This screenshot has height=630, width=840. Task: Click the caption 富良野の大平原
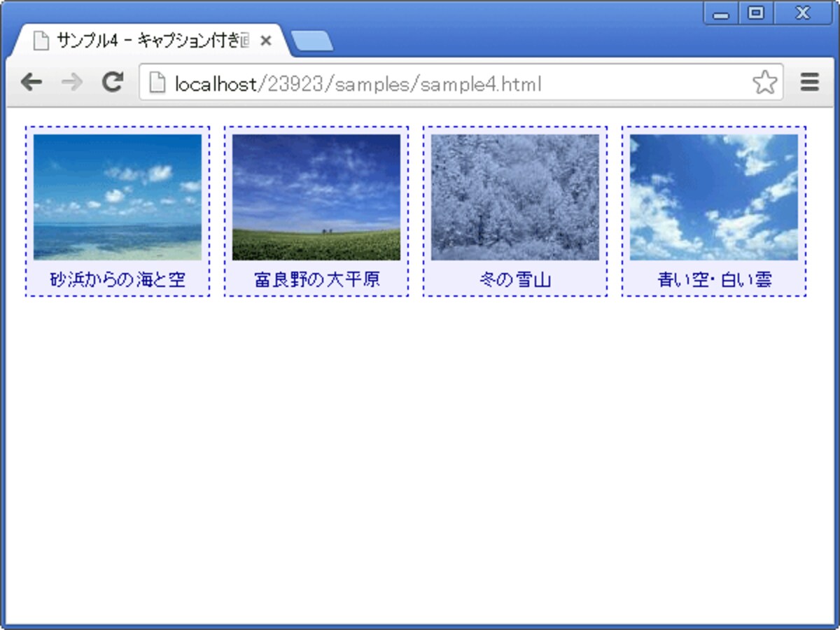tap(316, 280)
